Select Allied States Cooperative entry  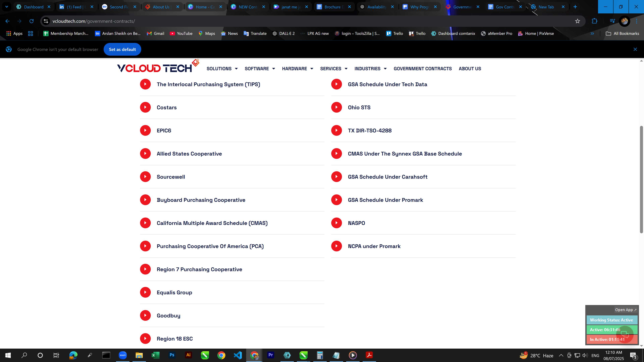click(189, 154)
